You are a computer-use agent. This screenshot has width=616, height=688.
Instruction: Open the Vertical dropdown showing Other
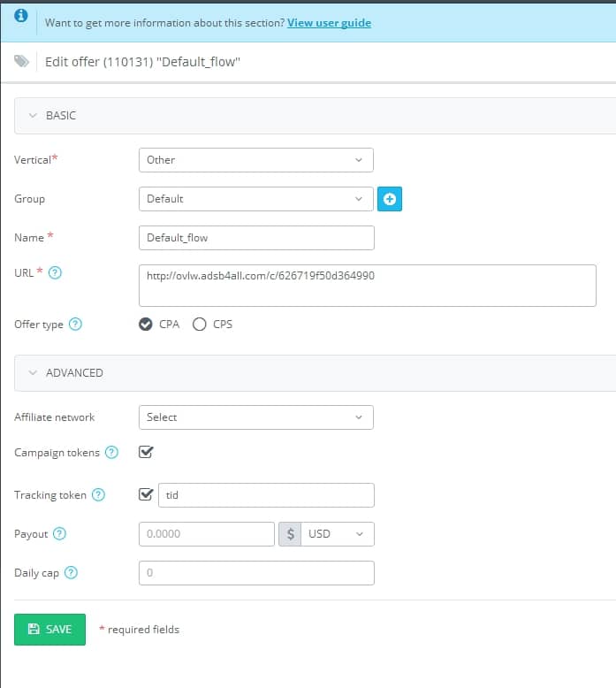pyautogui.click(x=256, y=160)
